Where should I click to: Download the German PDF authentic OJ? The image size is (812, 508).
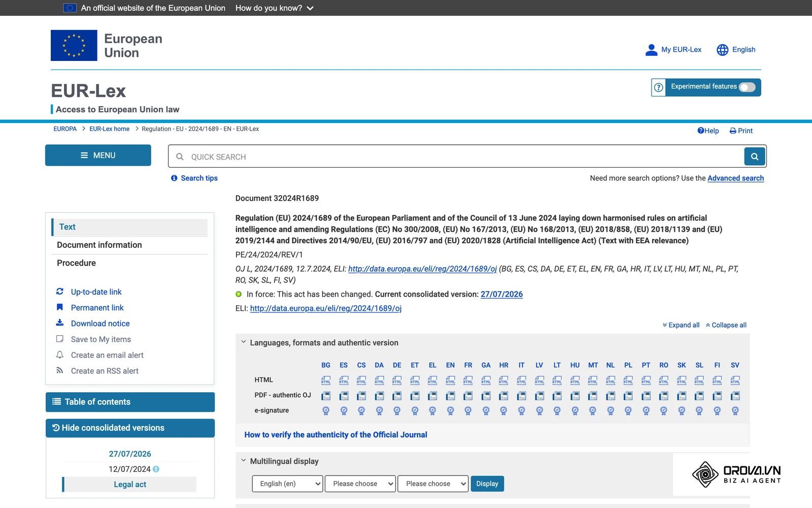[x=397, y=395]
